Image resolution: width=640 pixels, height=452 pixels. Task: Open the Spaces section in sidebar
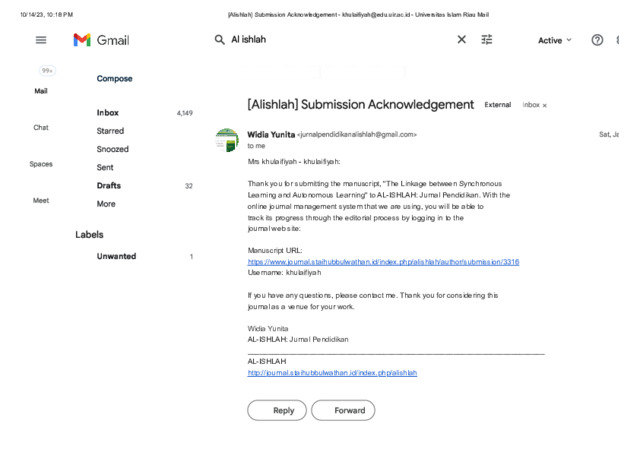41,164
